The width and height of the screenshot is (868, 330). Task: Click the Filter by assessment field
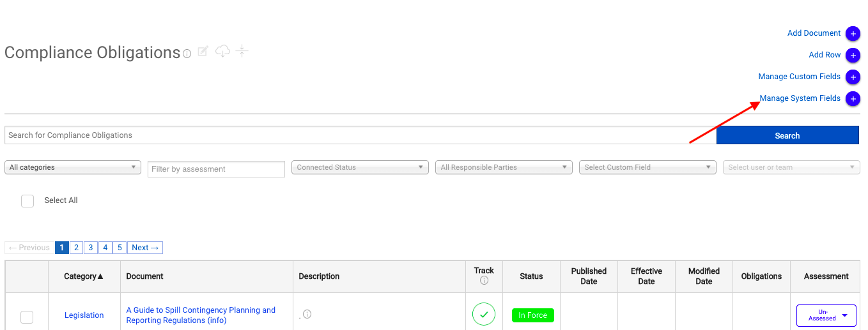pyautogui.click(x=216, y=169)
